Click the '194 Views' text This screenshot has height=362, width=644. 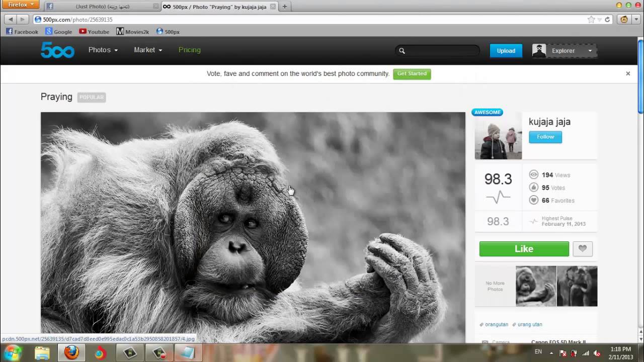point(556,175)
